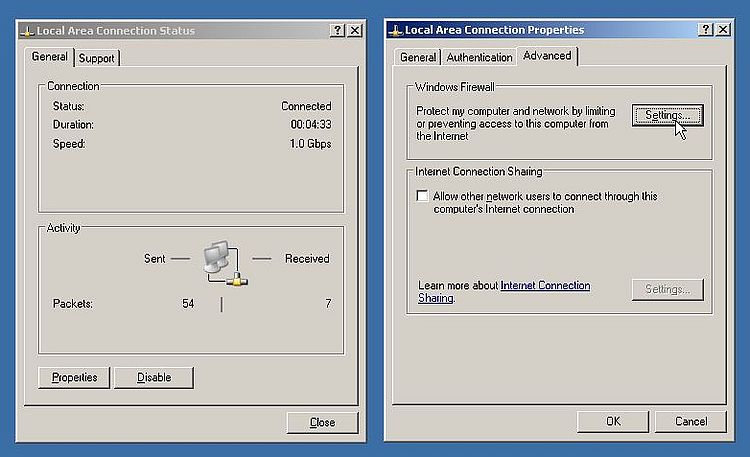This screenshot has width=750, height=457.
Task: Cancel the Properties dialog
Action: [691, 421]
